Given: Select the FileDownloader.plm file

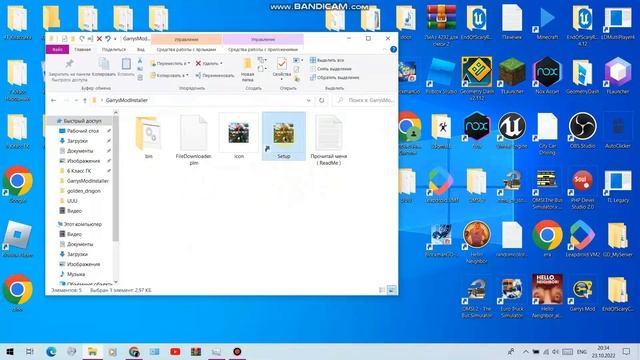Looking at the screenshot, I should click(x=193, y=139).
